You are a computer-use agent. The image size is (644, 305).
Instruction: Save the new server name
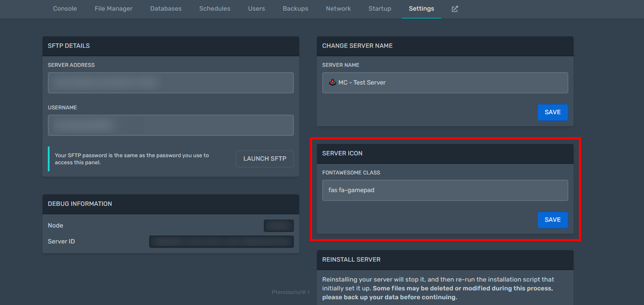552,112
